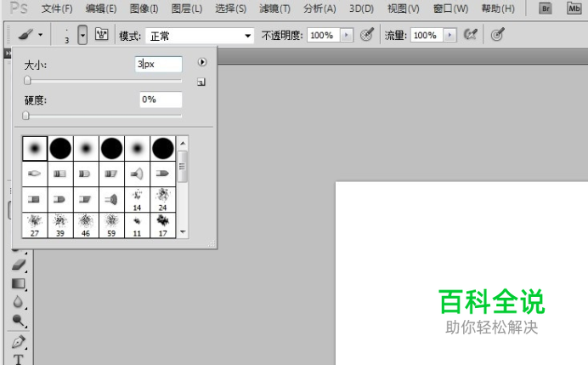Image resolution: width=588 pixels, height=365 pixels.
Task: Click the 流量 100% value field
Action: click(x=427, y=35)
